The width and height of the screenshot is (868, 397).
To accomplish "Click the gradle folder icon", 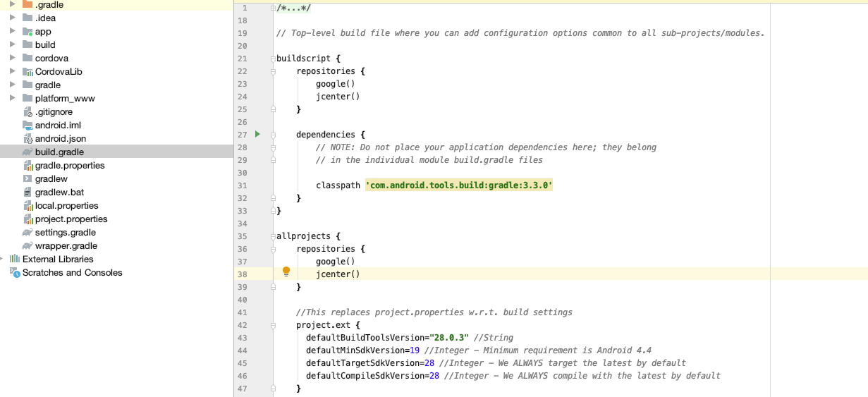I will [x=27, y=85].
